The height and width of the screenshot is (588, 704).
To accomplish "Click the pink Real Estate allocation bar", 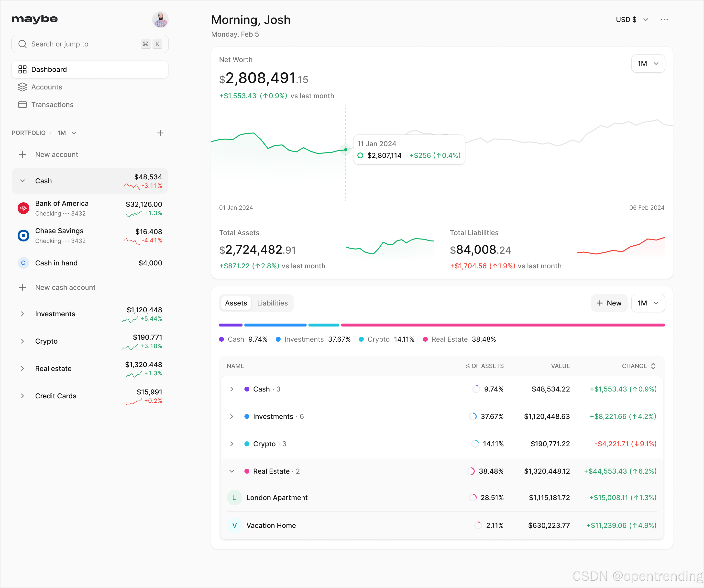I will (x=503, y=325).
